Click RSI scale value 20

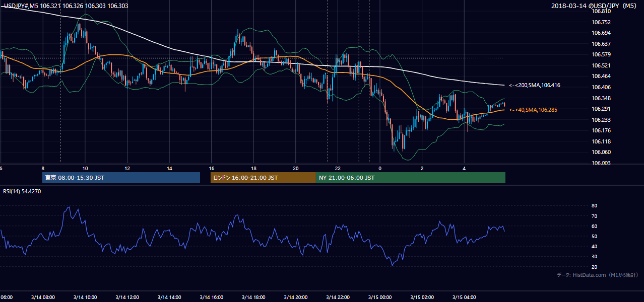pos(595,267)
